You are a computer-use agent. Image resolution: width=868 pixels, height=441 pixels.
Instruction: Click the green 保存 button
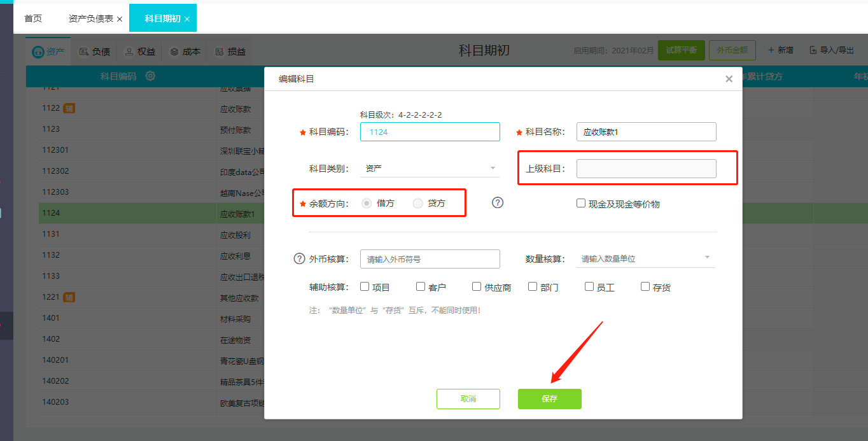click(x=550, y=399)
